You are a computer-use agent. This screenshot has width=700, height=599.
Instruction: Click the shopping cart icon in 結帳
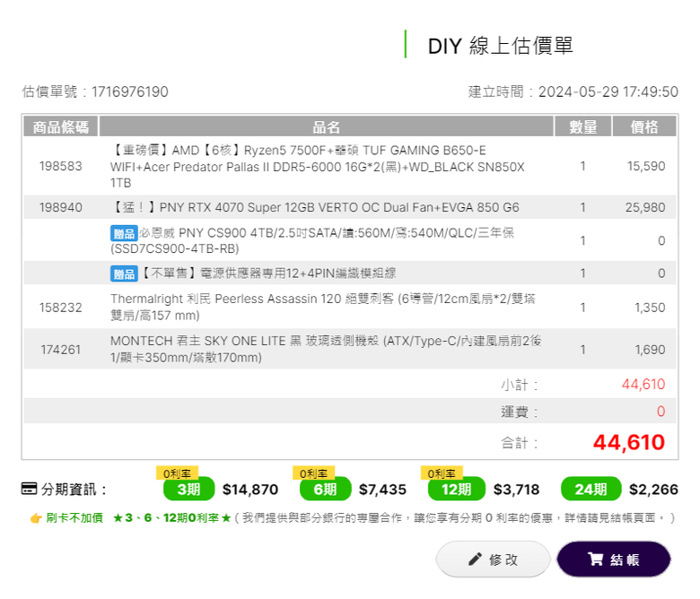pyautogui.click(x=596, y=559)
